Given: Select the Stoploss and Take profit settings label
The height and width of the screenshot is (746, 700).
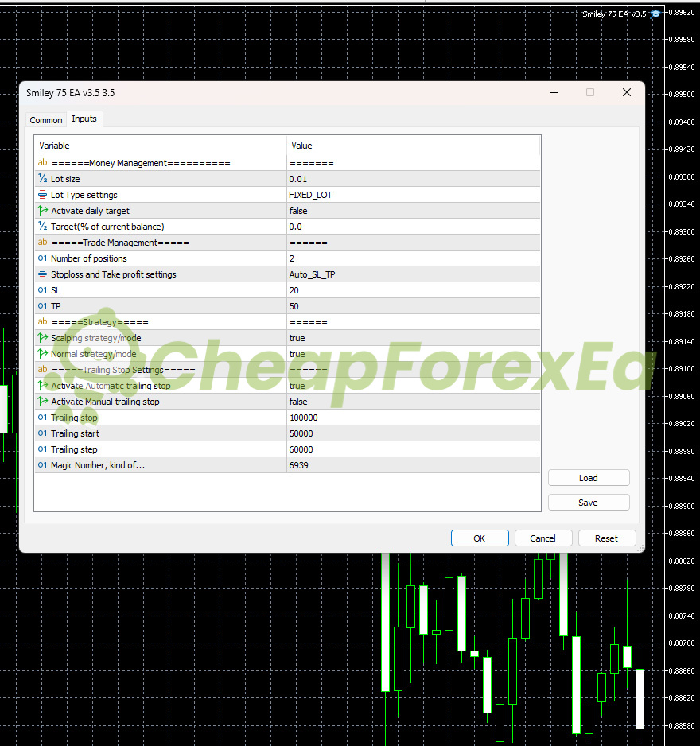Looking at the screenshot, I should 113,274.
